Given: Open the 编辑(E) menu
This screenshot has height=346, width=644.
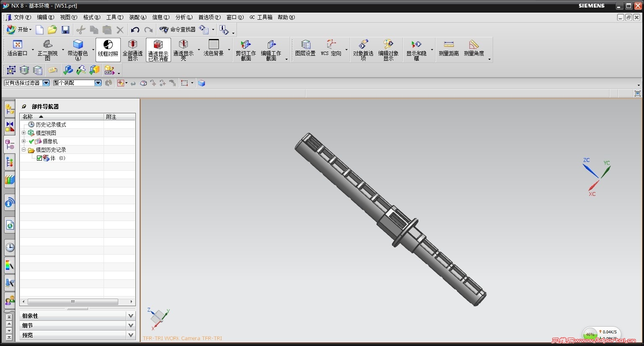Looking at the screenshot, I should click(45, 17).
